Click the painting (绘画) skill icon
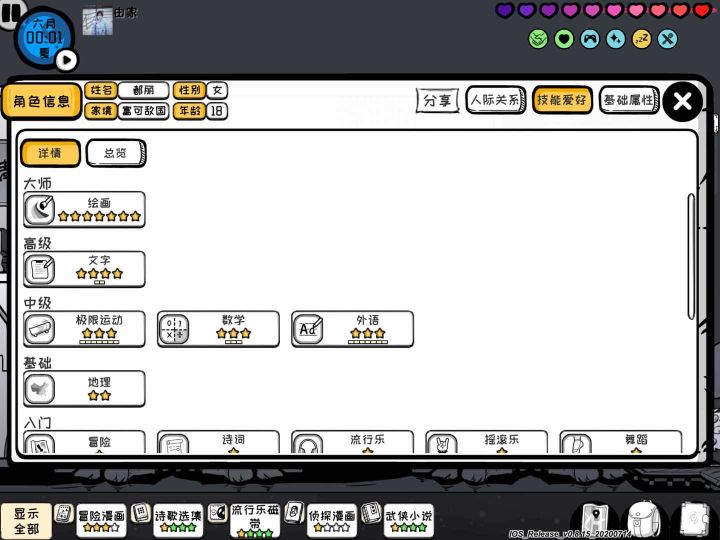This screenshot has width=720, height=540. (x=39, y=210)
